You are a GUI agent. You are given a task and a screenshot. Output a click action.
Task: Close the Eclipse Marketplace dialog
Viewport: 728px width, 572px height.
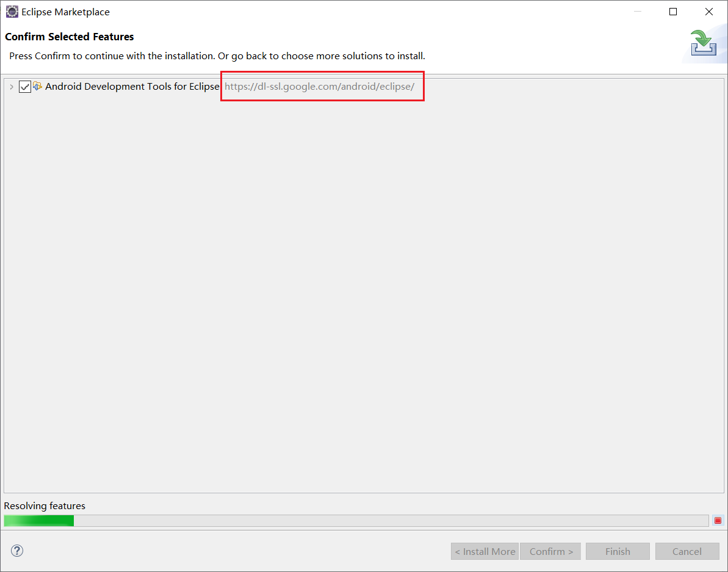tap(709, 12)
